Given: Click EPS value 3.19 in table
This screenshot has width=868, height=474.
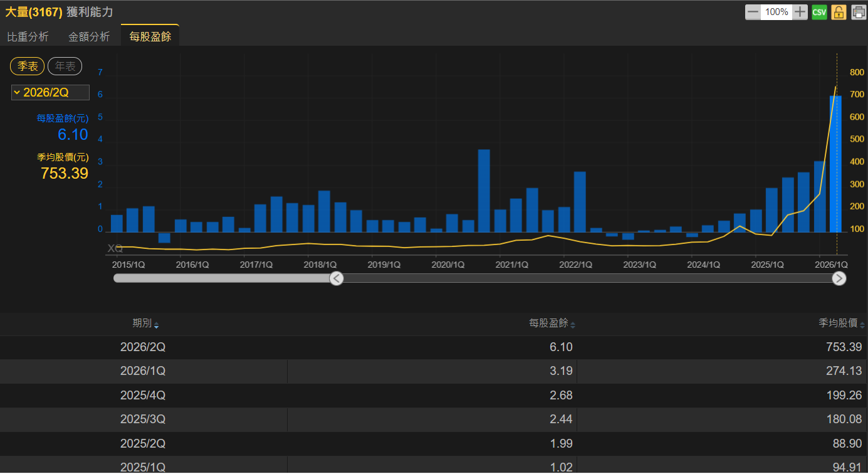Looking at the screenshot, I should point(562,371).
